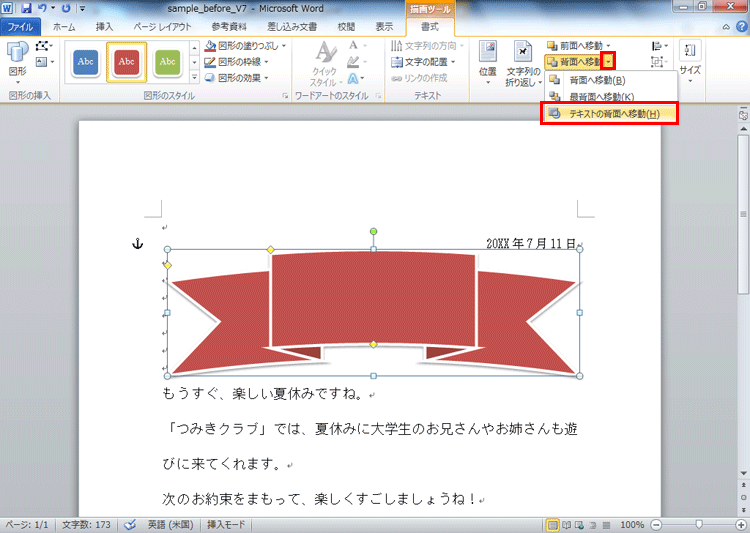Click the proofing check icon in status bar
Image resolution: width=750 pixels, height=533 pixels.
(130, 525)
